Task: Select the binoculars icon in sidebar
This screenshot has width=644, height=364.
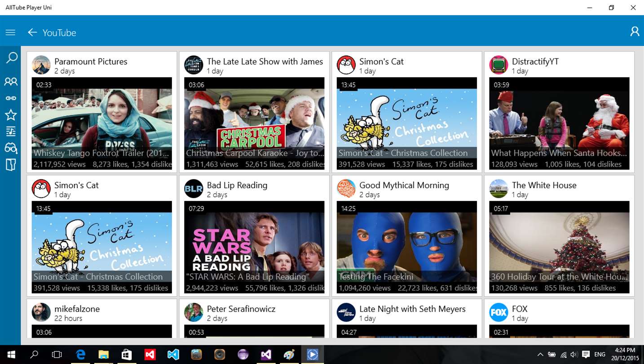Action: 11,148
